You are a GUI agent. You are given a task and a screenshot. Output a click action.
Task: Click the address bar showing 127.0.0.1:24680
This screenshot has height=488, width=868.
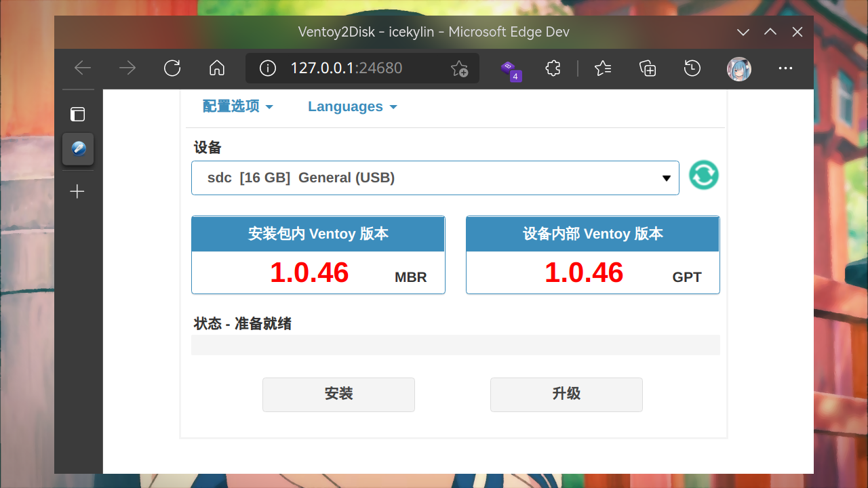pos(353,68)
